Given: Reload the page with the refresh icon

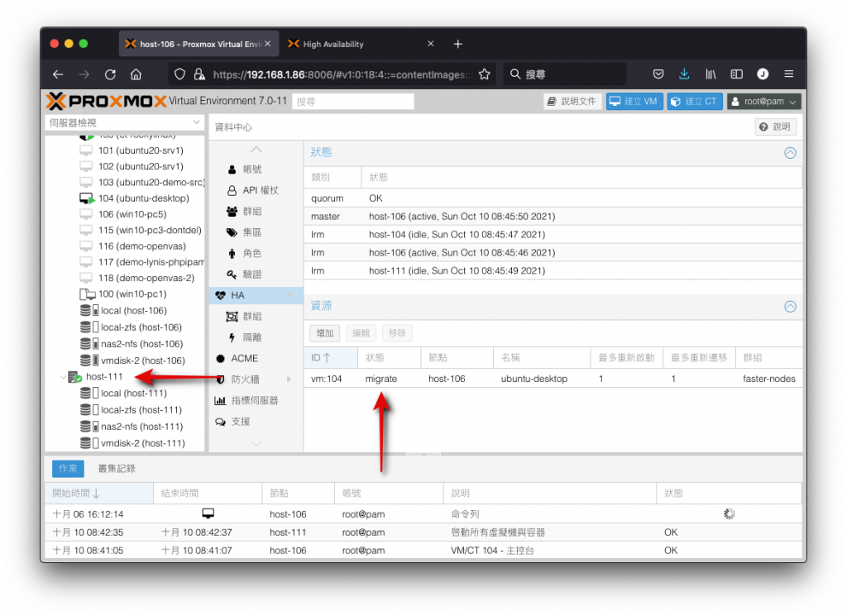Looking at the screenshot, I should click(110, 74).
